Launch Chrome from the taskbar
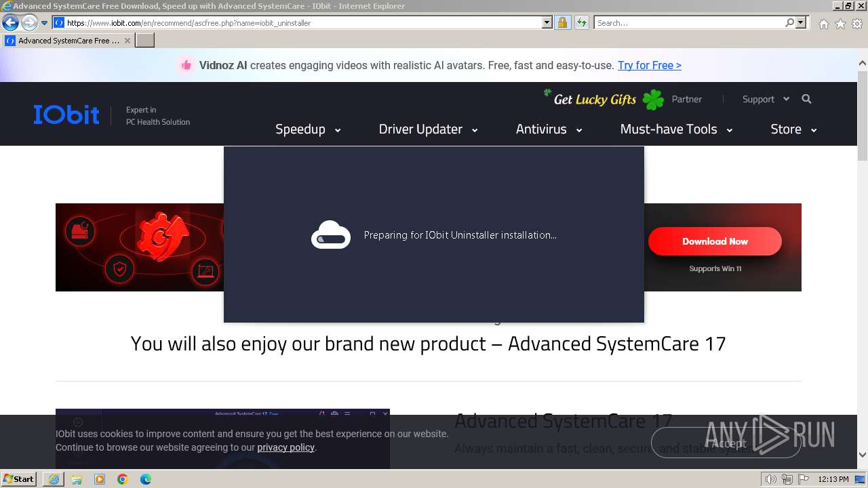 point(123,479)
